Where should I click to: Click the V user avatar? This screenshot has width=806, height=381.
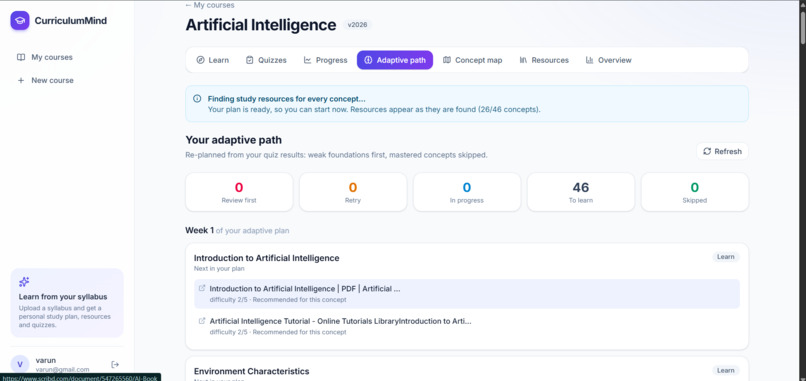[x=20, y=364]
